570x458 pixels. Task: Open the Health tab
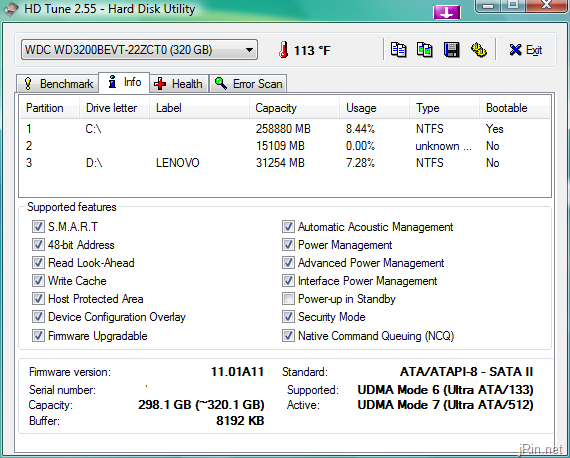click(178, 84)
